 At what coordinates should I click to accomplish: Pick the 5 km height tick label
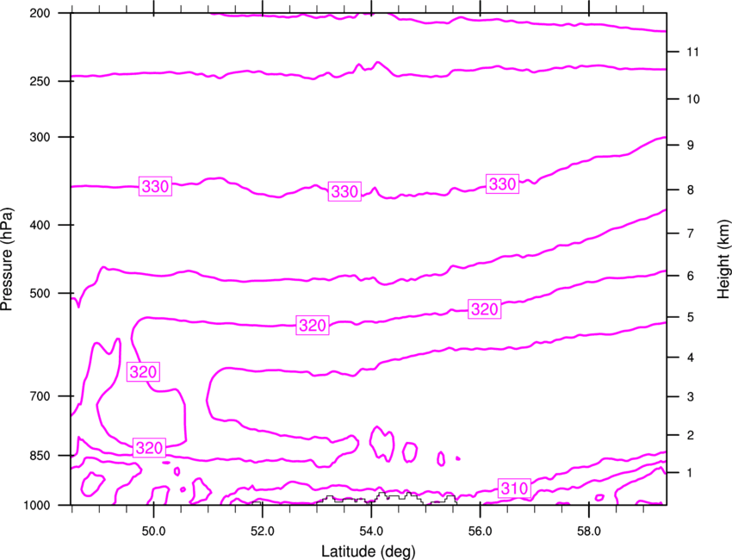click(x=690, y=318)
